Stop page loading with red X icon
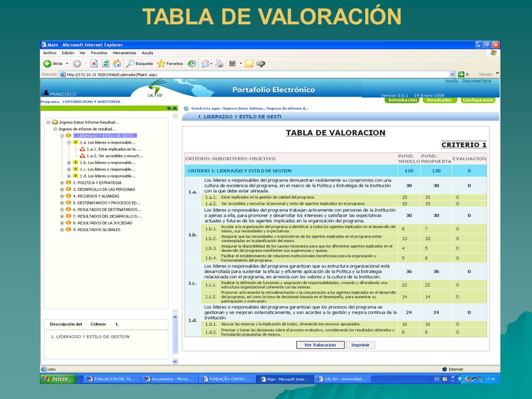 tap(94, 63)
